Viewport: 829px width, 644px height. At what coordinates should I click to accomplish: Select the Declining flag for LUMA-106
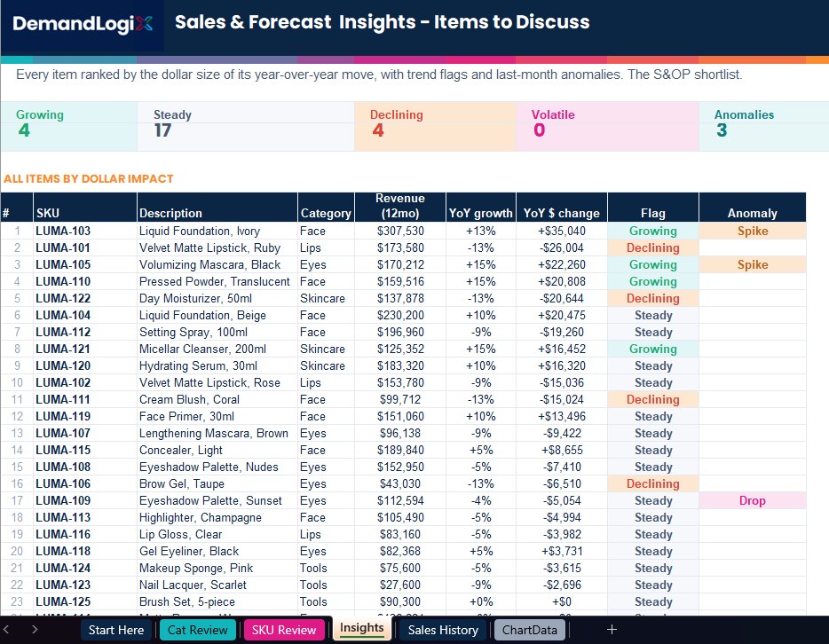pyautogui.click(x=653, y=484)
